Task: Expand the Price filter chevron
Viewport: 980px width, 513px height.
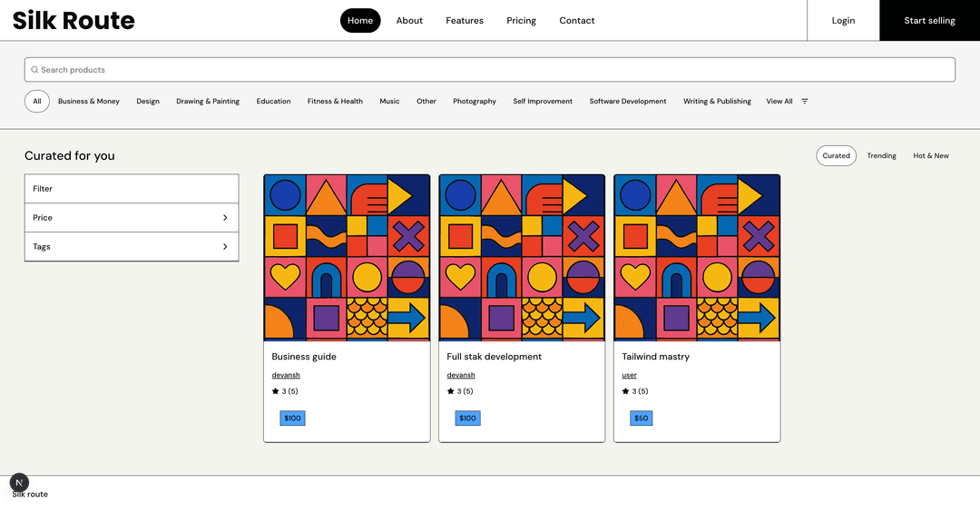Action: click(x=225, y=218)
